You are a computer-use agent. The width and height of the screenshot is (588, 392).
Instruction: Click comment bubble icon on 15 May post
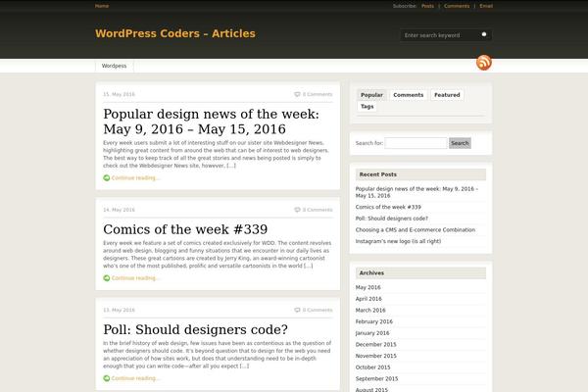297,94
